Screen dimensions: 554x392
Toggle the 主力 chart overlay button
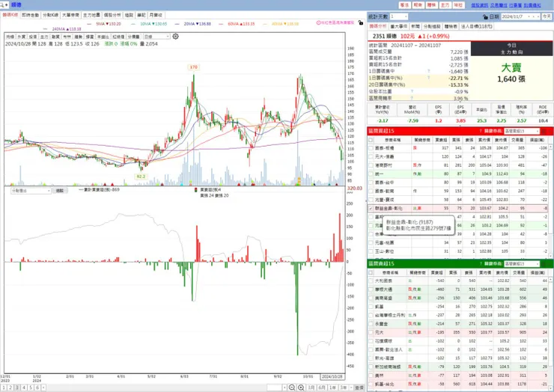point(44,37)
